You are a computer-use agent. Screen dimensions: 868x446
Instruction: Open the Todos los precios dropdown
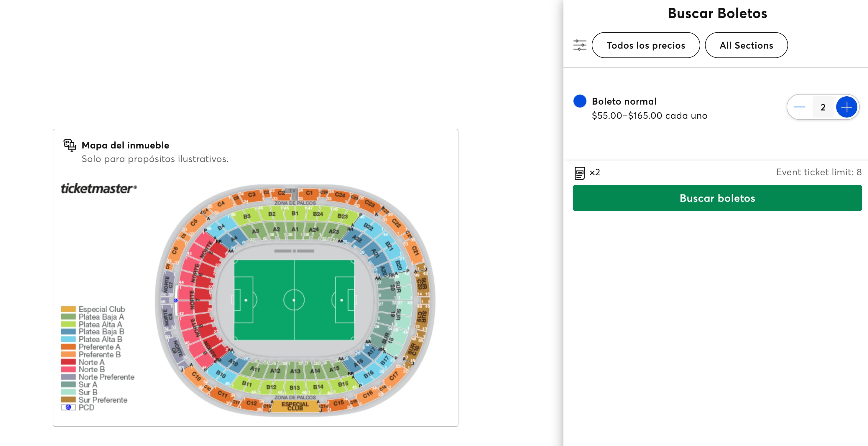coord(645,45)
